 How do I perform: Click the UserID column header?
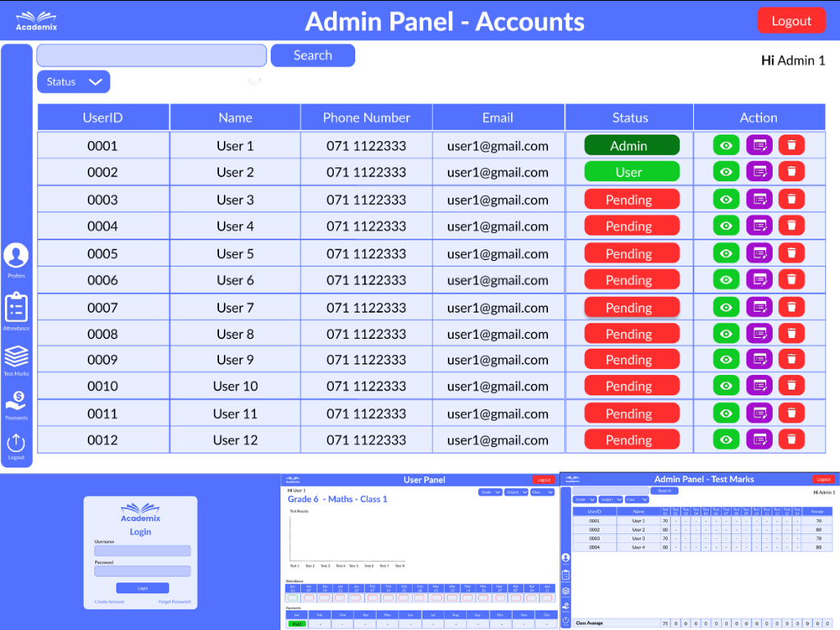coord(103,117)
